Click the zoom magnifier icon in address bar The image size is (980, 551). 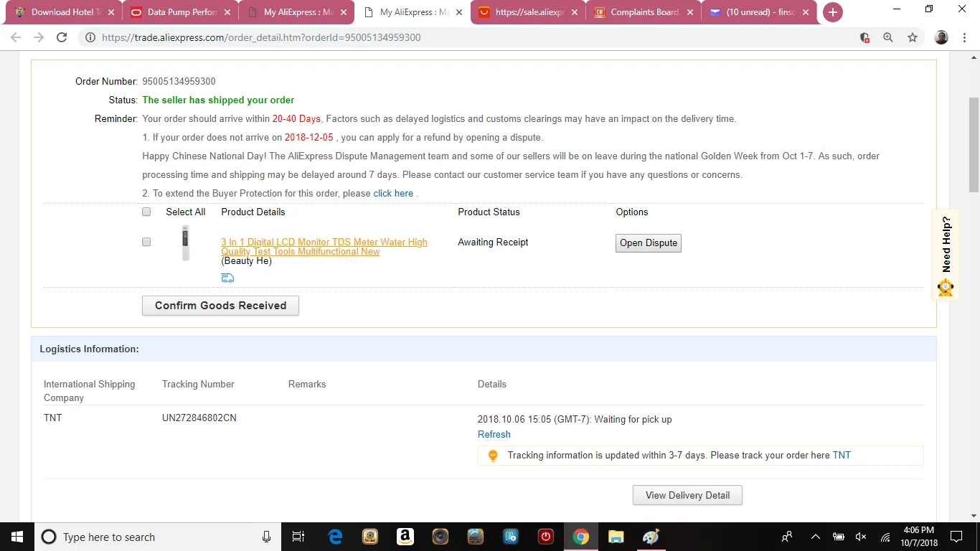click(888, 37)
